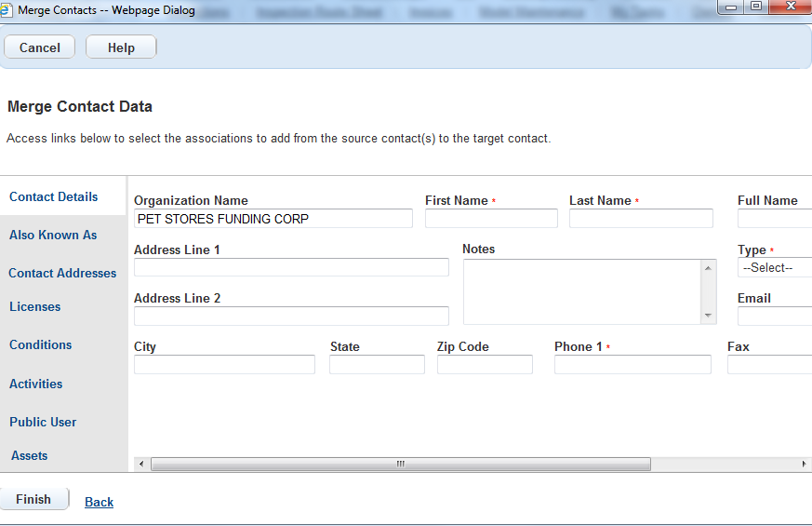
Task: Click the Notes scrollbar down arrow
Action: click(x=709, y=316)
